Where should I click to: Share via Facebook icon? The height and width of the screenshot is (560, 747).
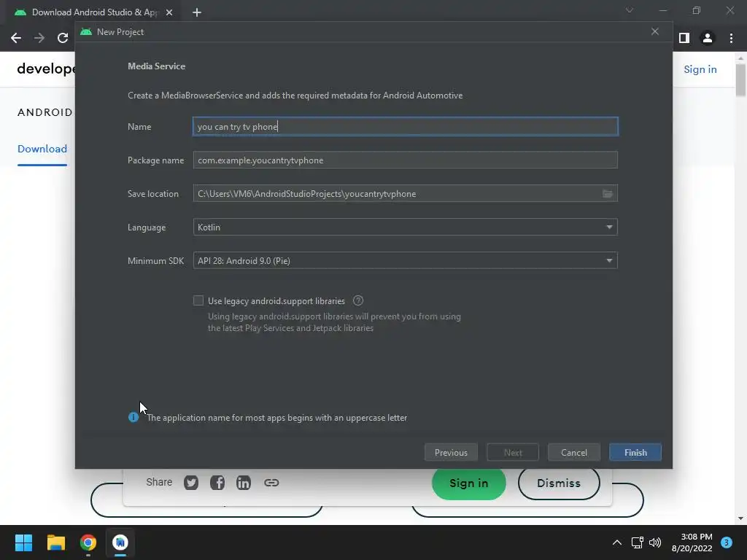pos(217,483)
